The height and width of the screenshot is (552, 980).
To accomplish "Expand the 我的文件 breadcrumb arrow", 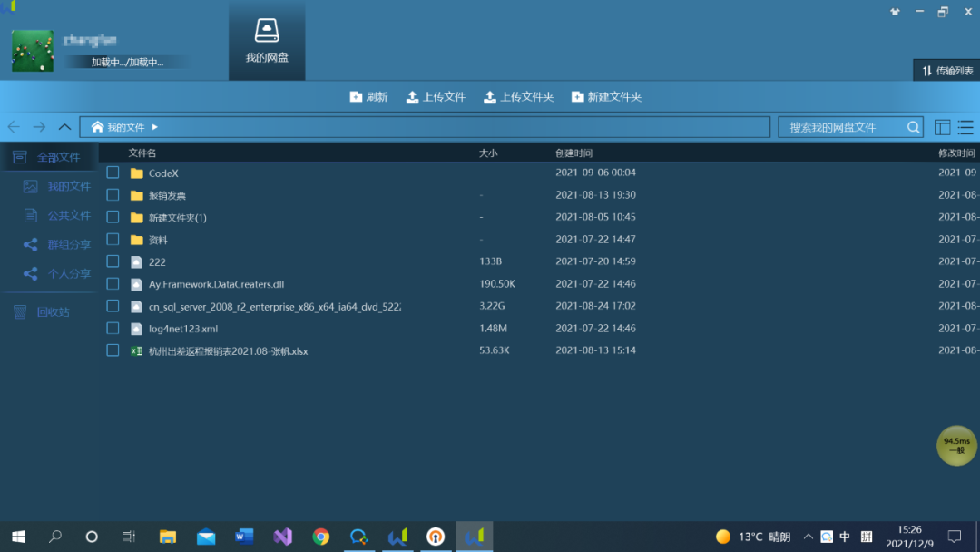I will pyautogui.click(x=155, y=128).
